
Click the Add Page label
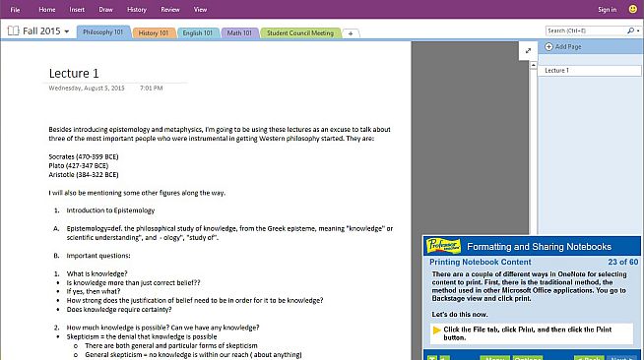pos(568,47)
